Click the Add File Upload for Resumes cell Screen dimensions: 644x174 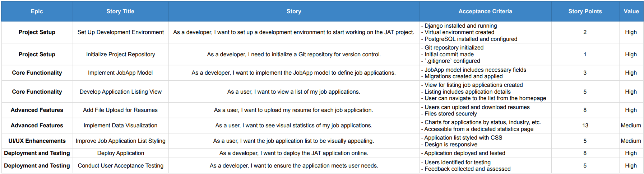[120, 110]
